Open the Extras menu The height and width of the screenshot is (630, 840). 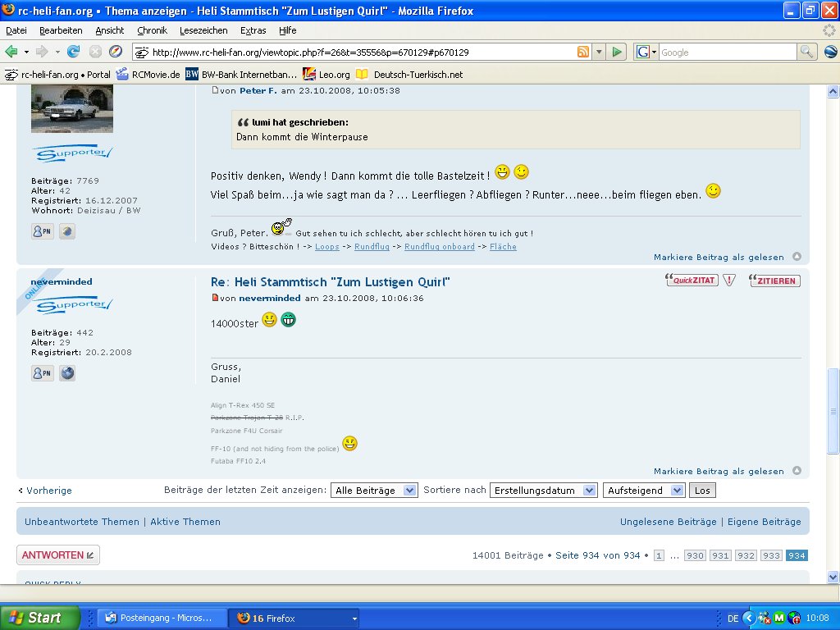click(253, 30)
